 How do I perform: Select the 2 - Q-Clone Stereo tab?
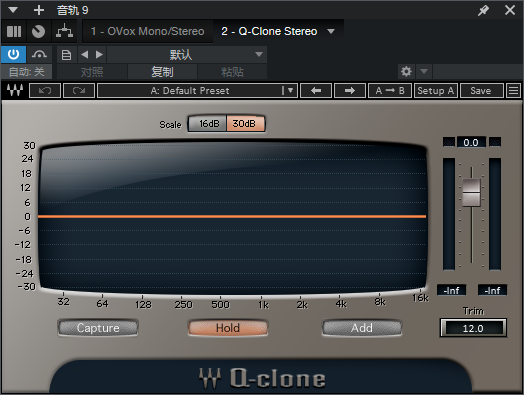(x=269, y=31)
